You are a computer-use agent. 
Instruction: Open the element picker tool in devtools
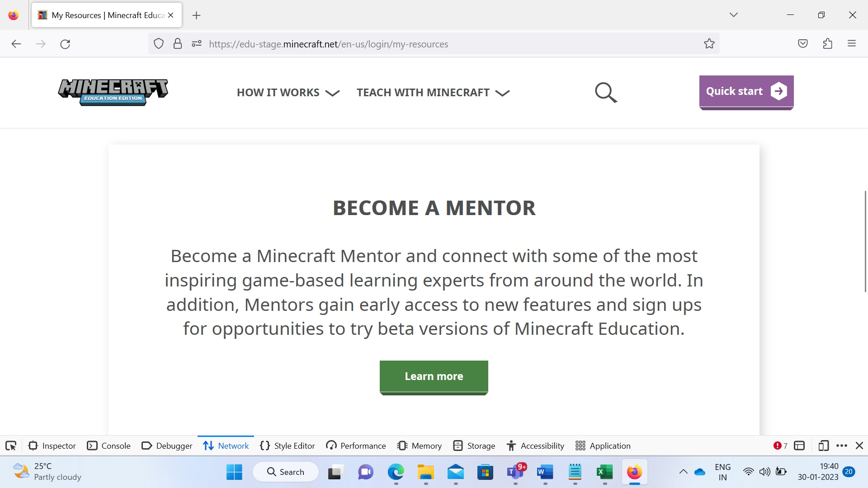point(11,446)
